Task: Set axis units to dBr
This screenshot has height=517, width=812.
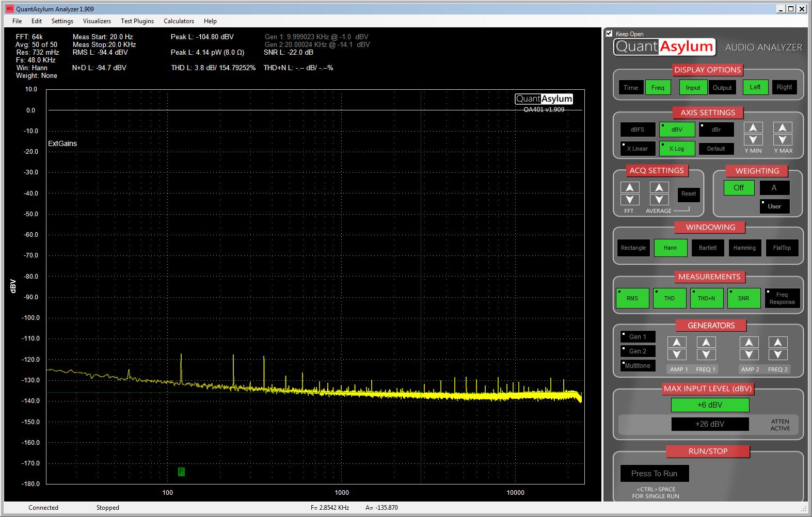Action: (716, 130)
